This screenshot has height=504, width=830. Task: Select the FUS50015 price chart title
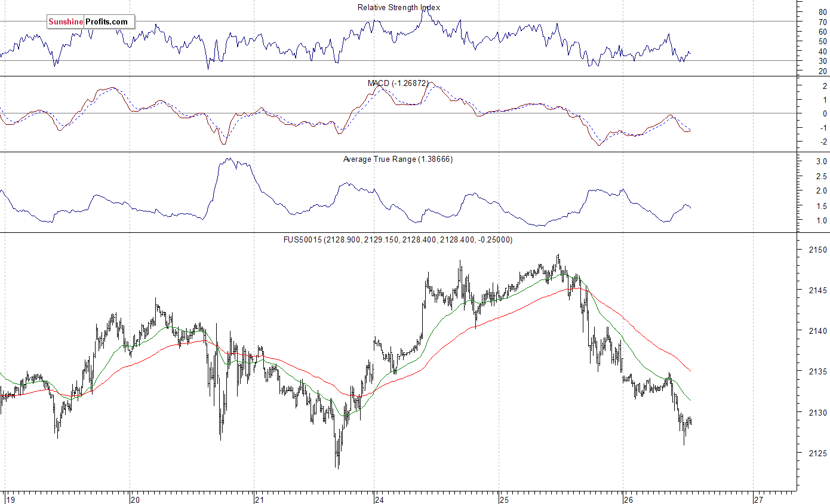398,239
